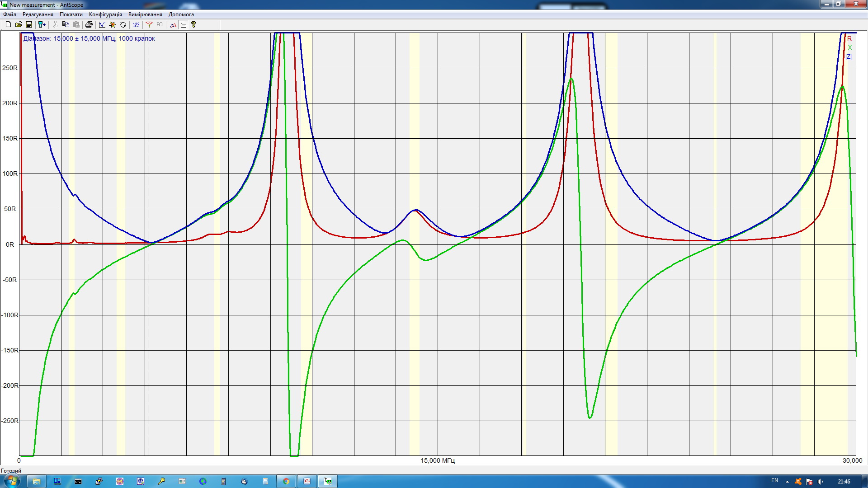Open a file via folder icon
The width and height of the screenshot is (868, 488).
19,25
